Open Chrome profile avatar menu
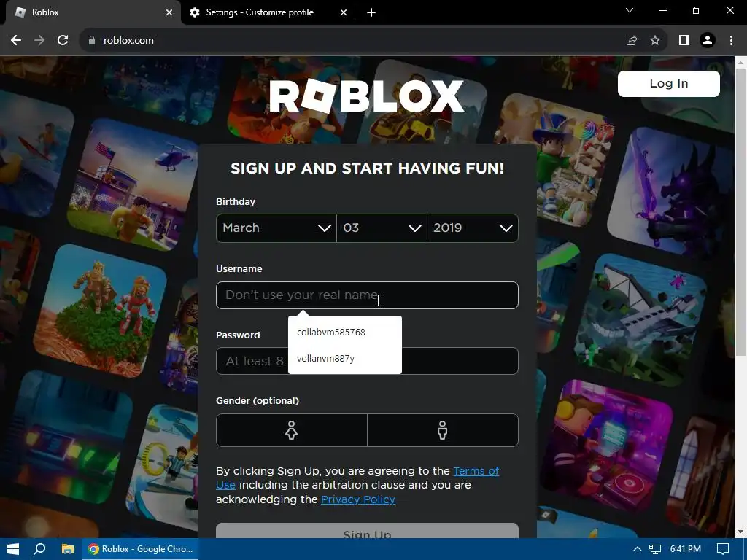 [708, 41]
